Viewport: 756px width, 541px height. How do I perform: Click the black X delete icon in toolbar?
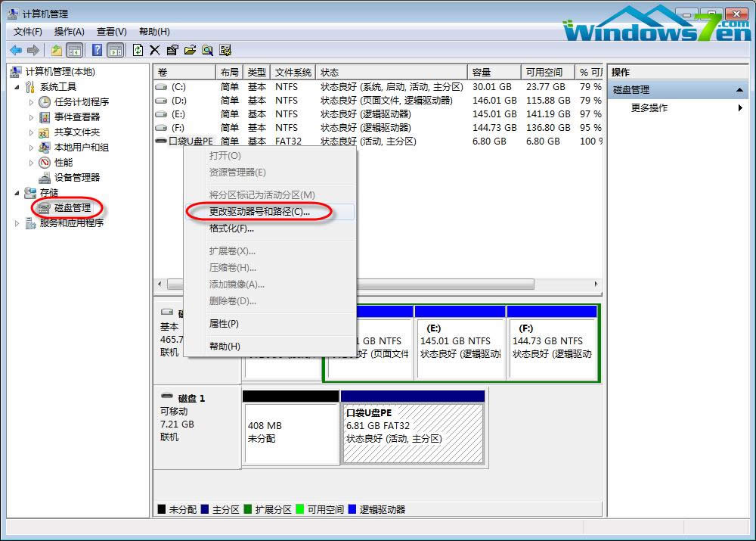(155, 50)
